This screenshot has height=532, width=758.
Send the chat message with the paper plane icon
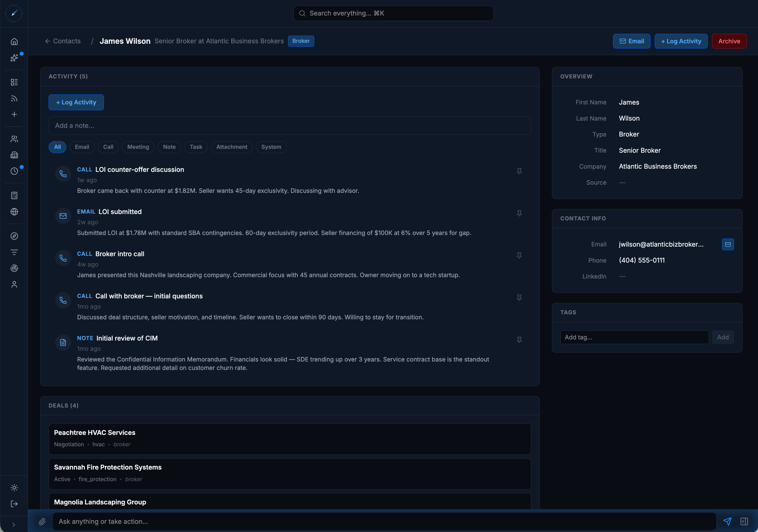(727, 522)
